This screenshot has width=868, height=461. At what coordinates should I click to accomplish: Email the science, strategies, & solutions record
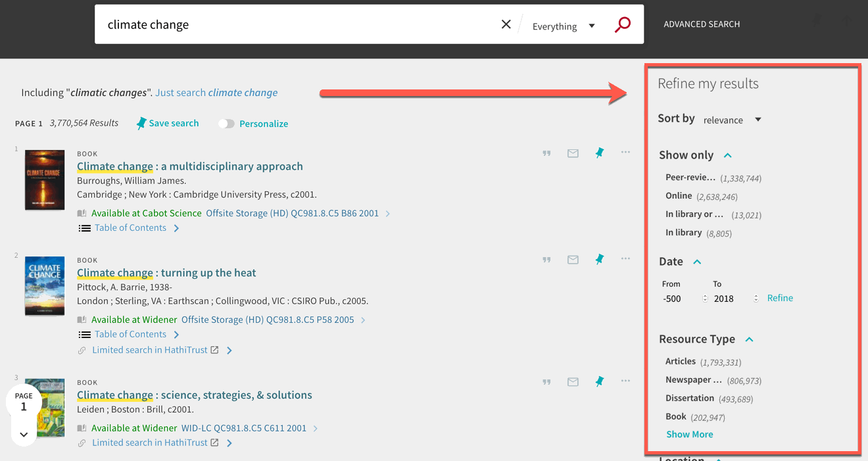[x=573, y=381]
